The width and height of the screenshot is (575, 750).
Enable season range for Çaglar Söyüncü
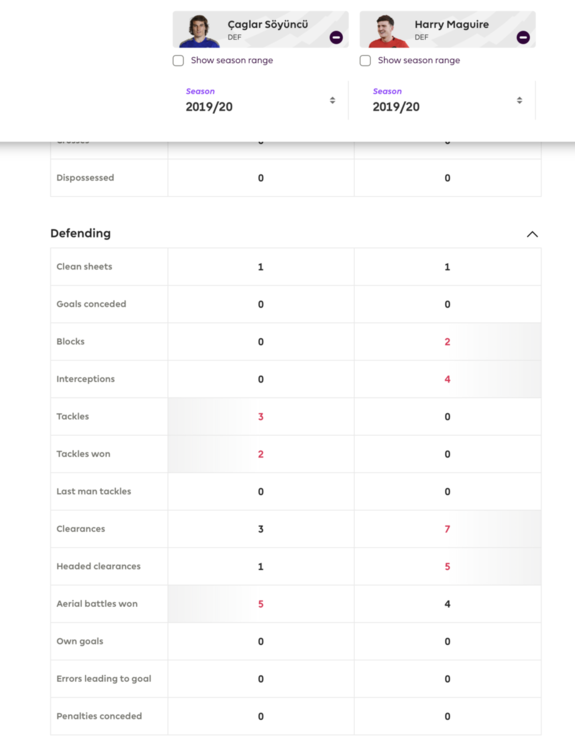[x=178, y=61]
